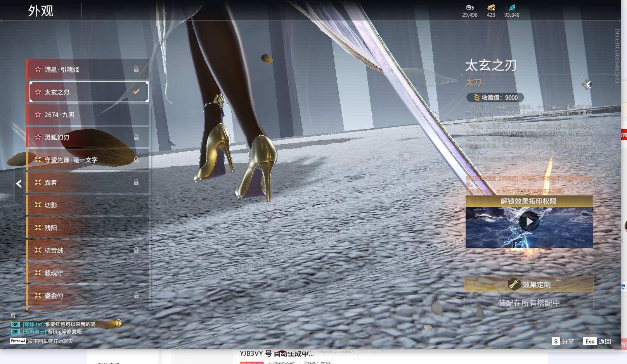Toggle the checkmark on 太玄之刃

coord(136,92)
